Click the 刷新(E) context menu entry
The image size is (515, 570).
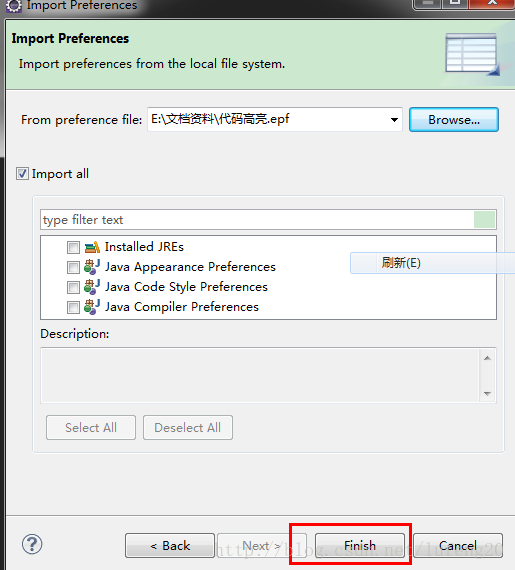pos(432,263)
